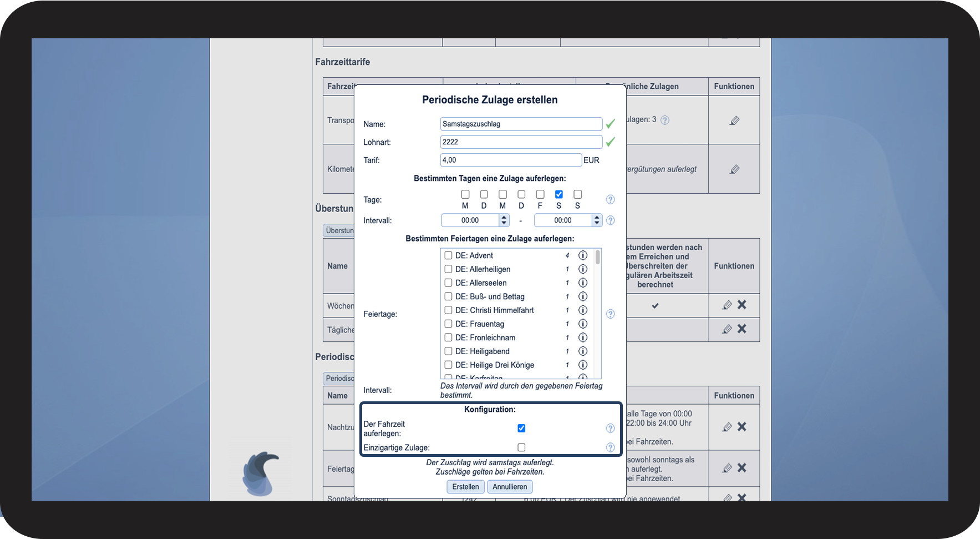Click edit pencil in Kilometer tariff row
The width and height of the screenshot is (980, 539).
pyautogui.click(x=734, y=169)
